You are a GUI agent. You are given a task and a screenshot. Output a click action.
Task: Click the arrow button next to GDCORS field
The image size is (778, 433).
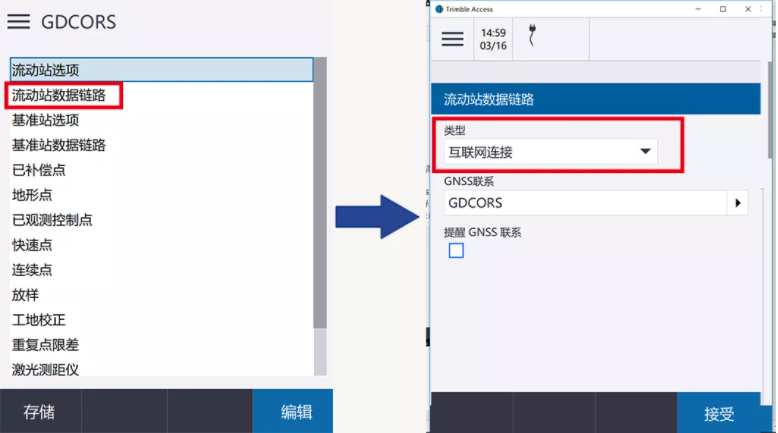tap(738, 203)
